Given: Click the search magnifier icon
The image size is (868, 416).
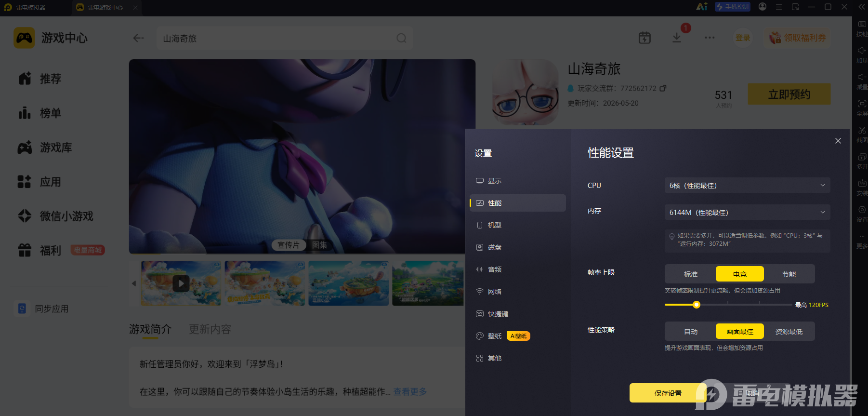Looking at the screenshot, I should point(401,38).
